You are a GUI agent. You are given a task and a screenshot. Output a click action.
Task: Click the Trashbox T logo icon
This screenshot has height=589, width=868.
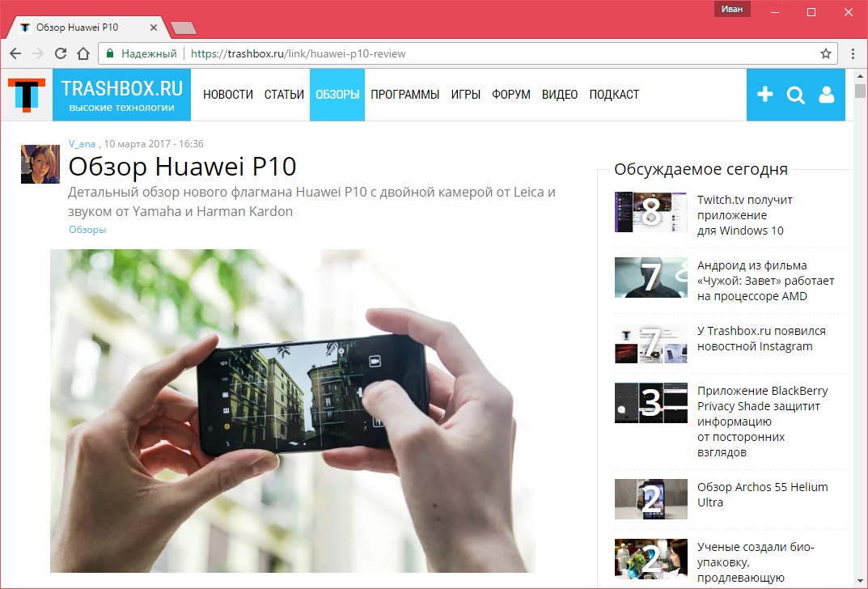27,95
